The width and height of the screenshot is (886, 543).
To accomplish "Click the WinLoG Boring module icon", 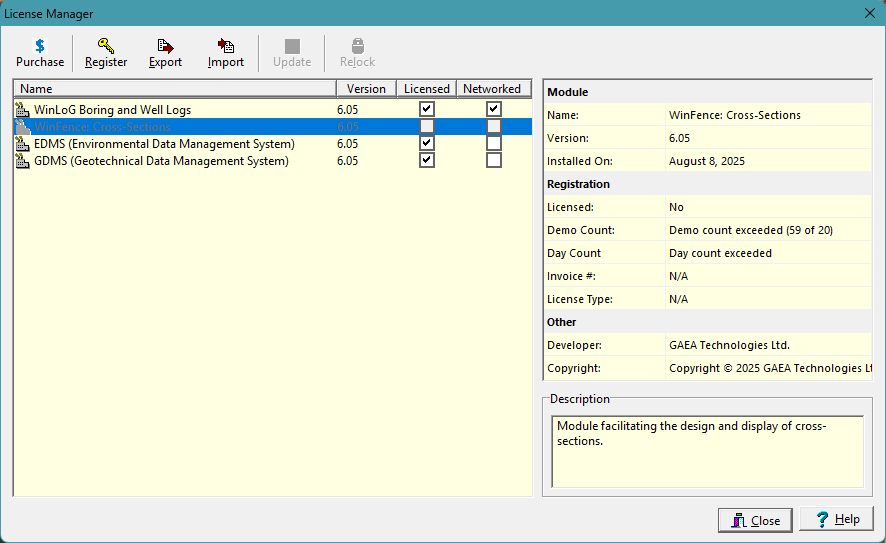I will [22, 110].
